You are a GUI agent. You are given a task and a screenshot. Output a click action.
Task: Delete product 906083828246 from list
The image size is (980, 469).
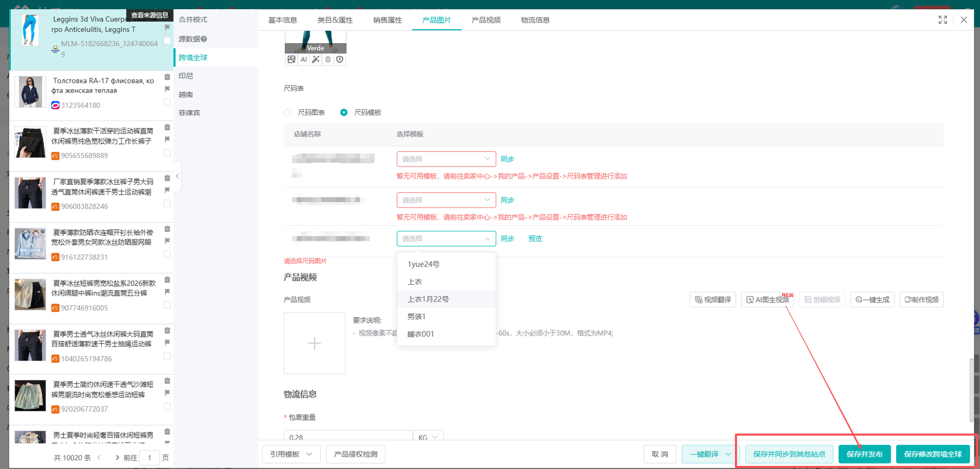(167, 178)
